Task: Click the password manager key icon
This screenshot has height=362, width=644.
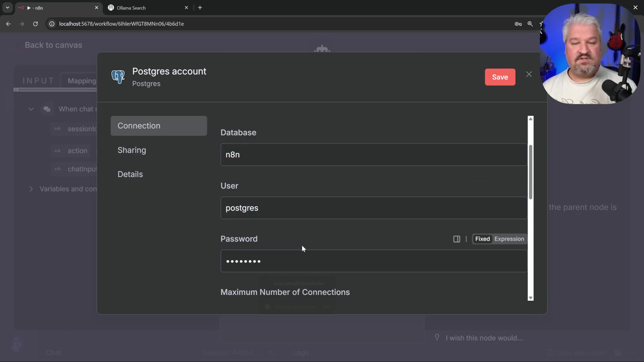Action: click(x=518, y=24)
